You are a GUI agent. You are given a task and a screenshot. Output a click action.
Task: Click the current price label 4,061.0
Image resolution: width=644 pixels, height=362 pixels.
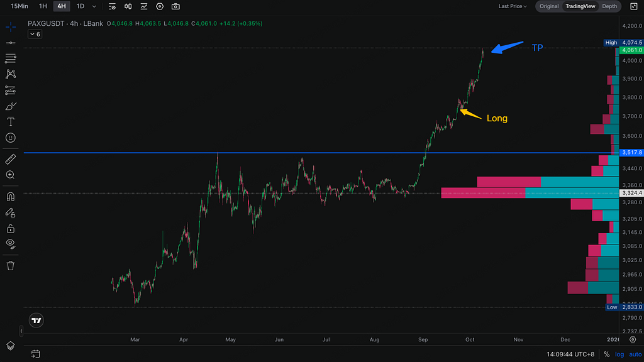click(631, 50)
